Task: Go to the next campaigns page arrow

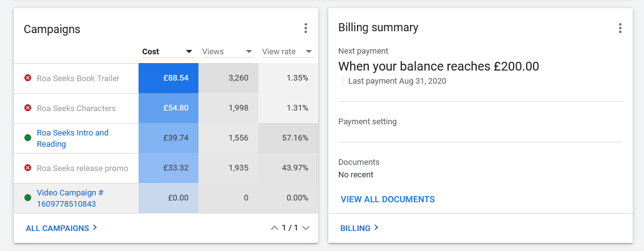Action: point(306,228)
